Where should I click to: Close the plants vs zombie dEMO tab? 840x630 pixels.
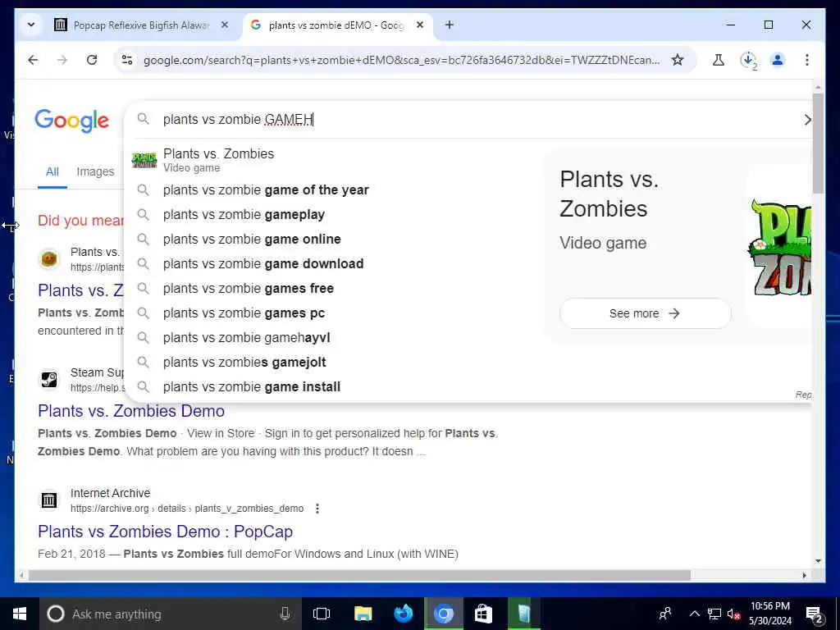pos(420,25)
